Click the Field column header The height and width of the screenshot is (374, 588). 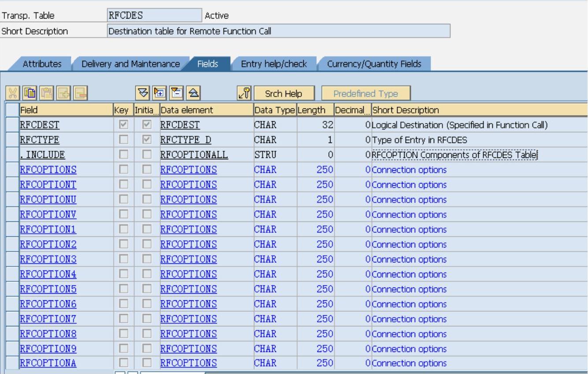[66, 110]
